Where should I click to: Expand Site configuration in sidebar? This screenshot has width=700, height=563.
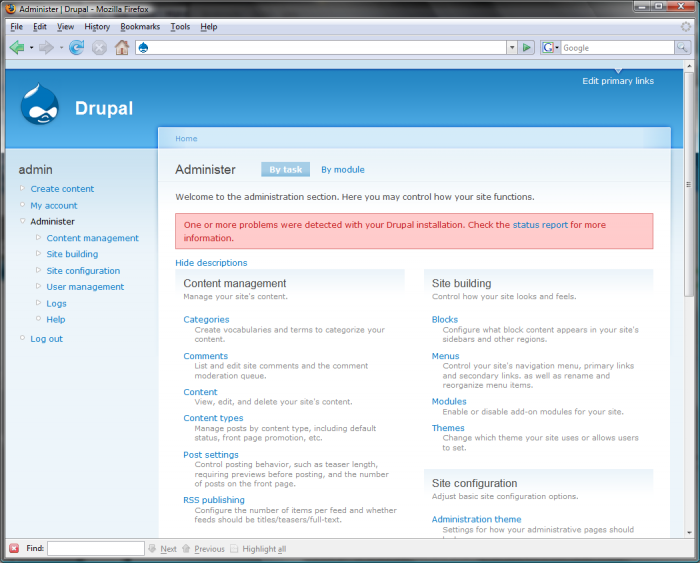38,270
